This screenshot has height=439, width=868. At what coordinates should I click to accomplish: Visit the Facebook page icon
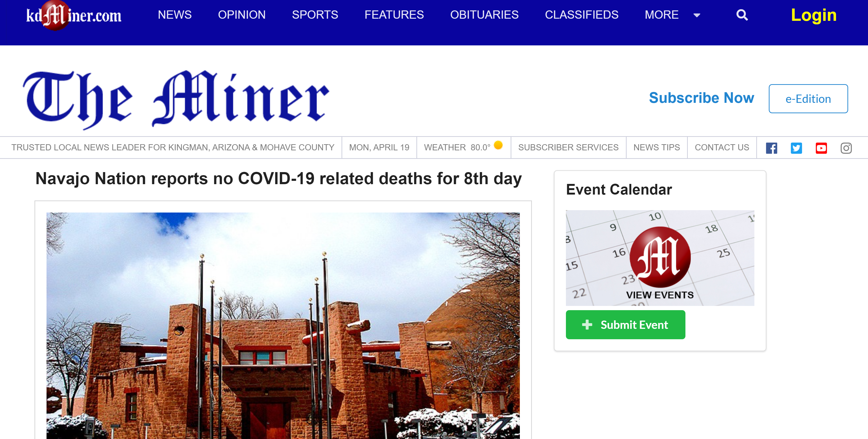(771, 148)
